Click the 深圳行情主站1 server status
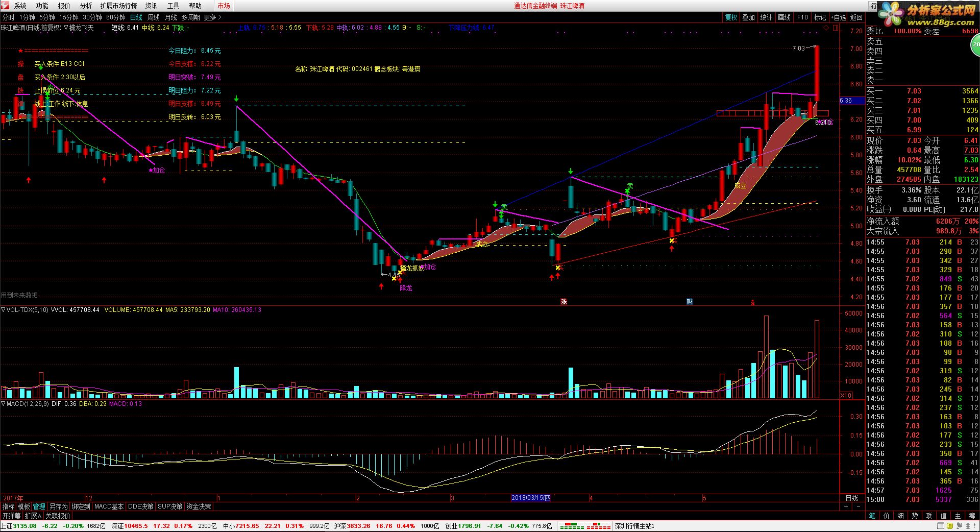 (x=634, y=526)
